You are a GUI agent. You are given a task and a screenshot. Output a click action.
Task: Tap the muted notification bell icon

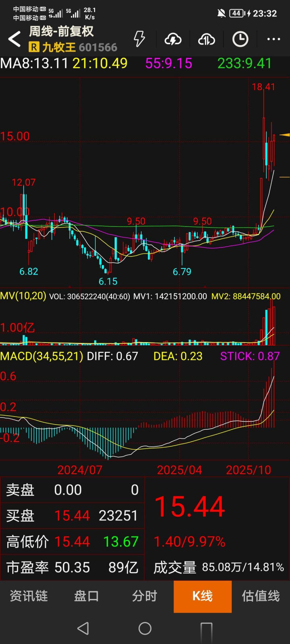pos(221,13)
